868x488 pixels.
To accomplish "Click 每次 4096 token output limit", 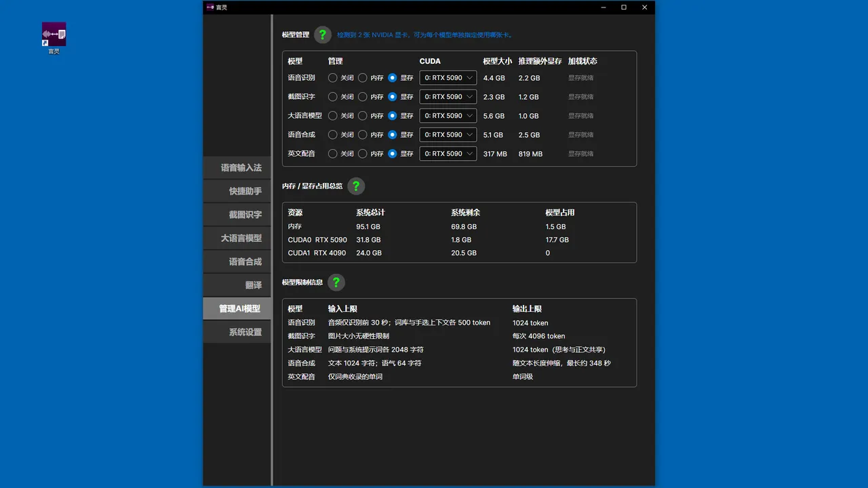I will 538,336.
